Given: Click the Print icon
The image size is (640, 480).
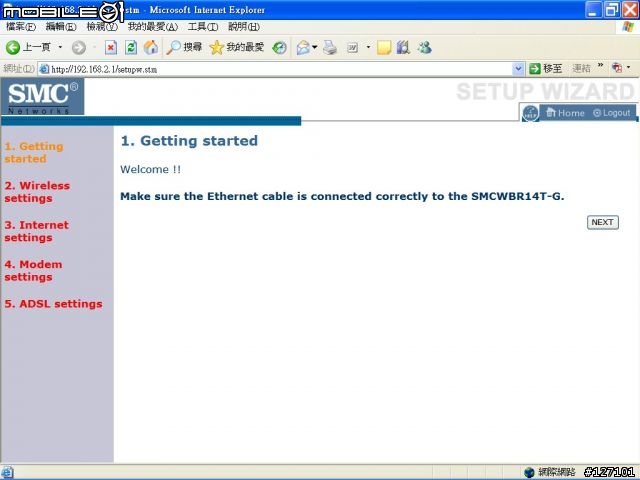Looking at the screenshot, I should click(x=330, y=47).
